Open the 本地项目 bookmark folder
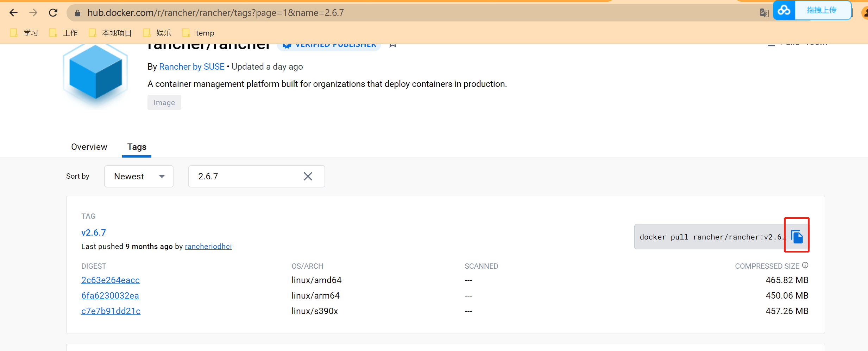The width and height of the screenshot is (868, 351). point(110,33)
